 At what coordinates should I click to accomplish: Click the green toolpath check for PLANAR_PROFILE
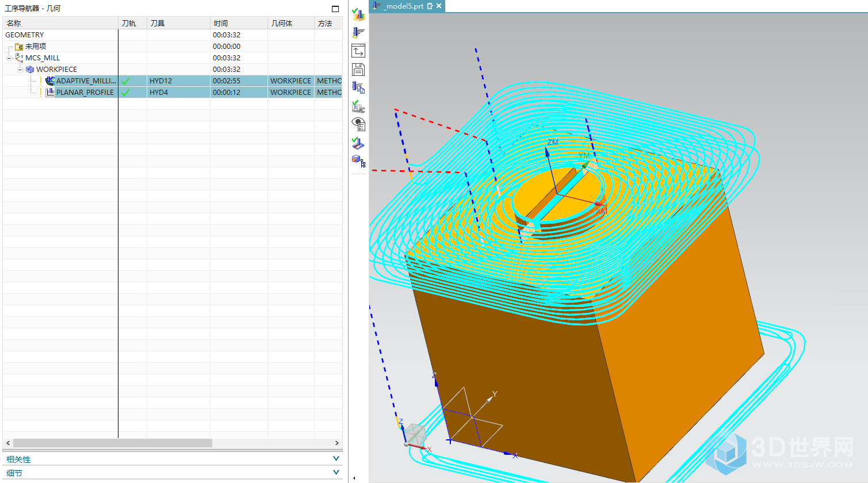tap(125, 93)
